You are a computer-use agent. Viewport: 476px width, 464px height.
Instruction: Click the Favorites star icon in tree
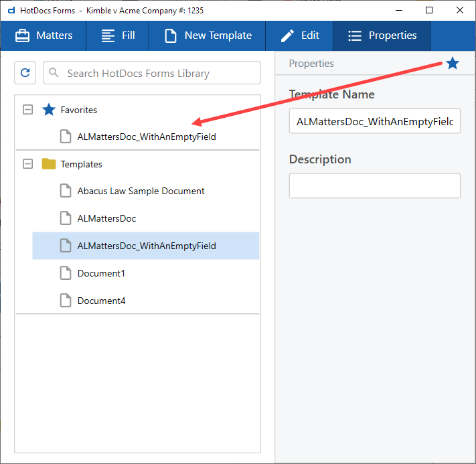pyautogui.click(x=49, y=110)
